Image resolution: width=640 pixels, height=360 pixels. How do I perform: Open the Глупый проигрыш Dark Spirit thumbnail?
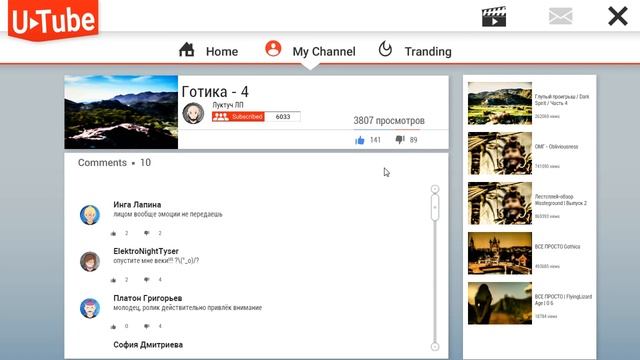(x=500, y=103)
